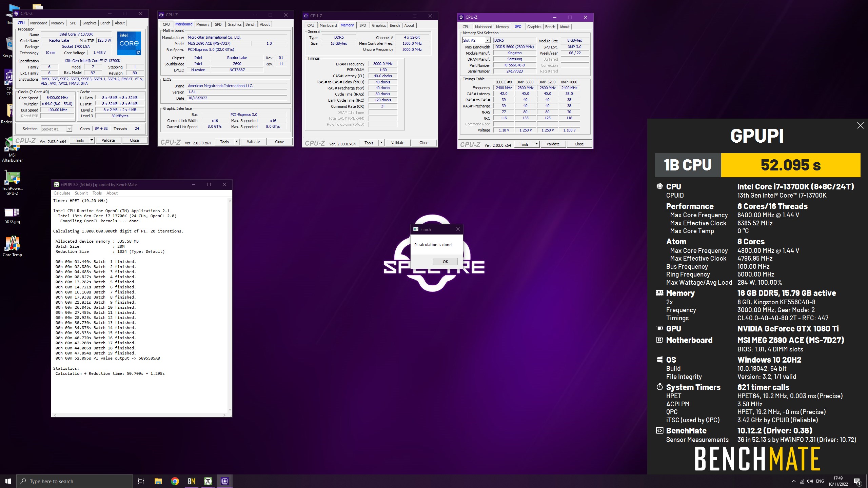This screenshot has width=868, height=488.
Task: Click the Intel Core i7 logo badge
Action: [129, 43]
